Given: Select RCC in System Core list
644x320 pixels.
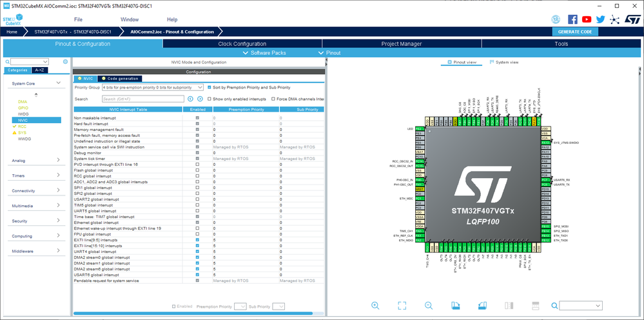Looking at the screenshot, I should [x=22, y=126].
